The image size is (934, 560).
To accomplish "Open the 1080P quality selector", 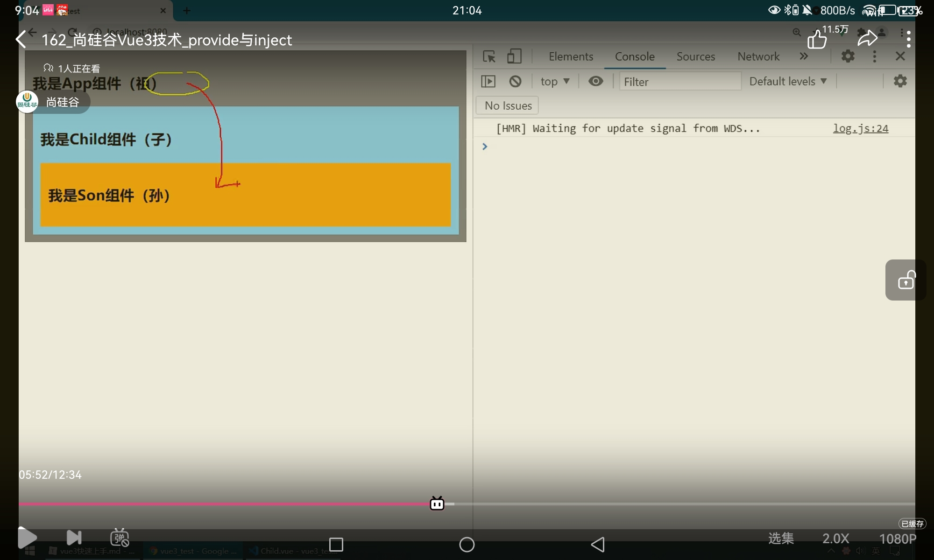I will [898, 539].
